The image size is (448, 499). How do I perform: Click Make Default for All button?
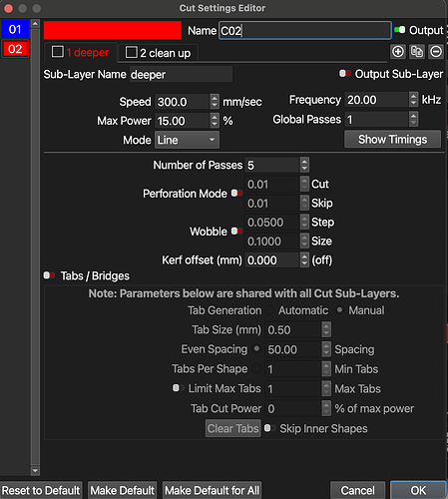click(x=212, y=490)
